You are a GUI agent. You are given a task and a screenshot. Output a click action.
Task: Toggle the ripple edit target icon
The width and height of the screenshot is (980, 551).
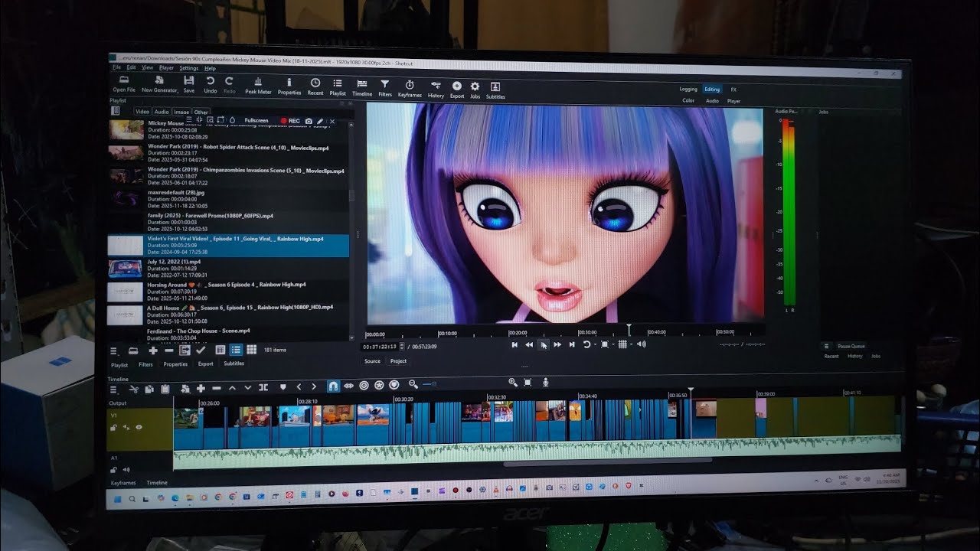coord(364,386)
